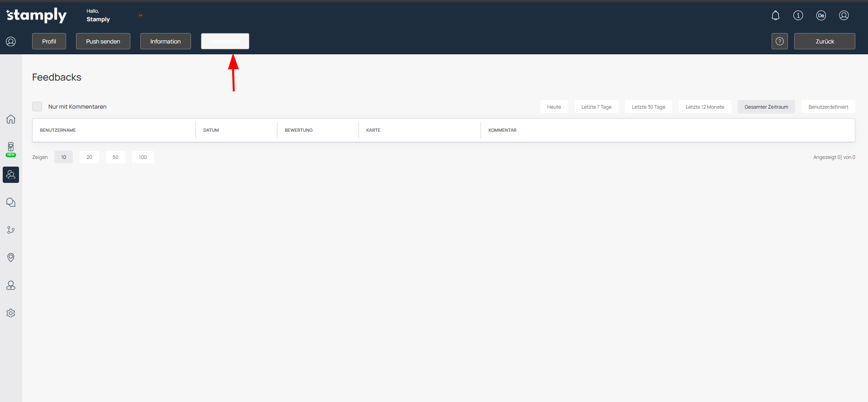Open the user account icon at top right
868x402 pixels.
click(844, 15)
